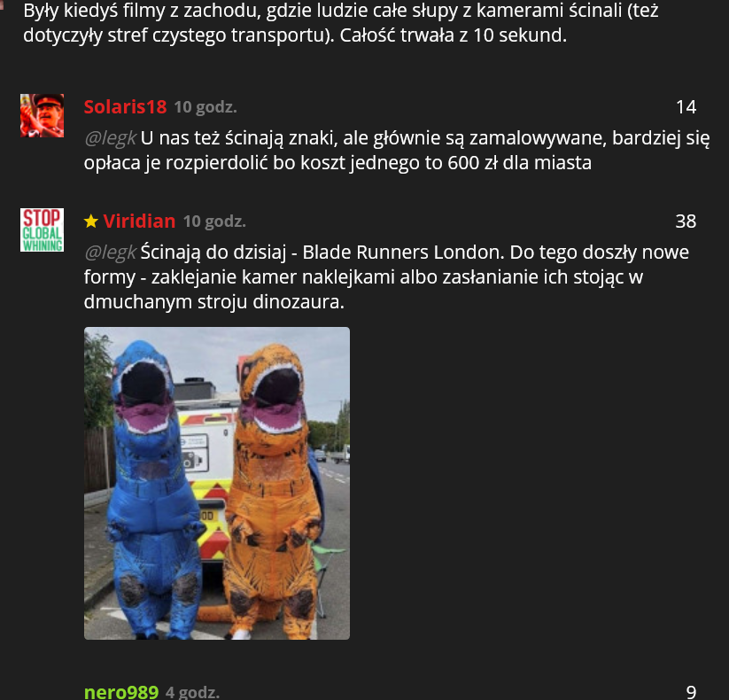Image resolution: width=729 pixels, height=700 pixels.
Task: Click the top comment about 10 sekund
Action: pyautogui.click(x=341, y=23)
